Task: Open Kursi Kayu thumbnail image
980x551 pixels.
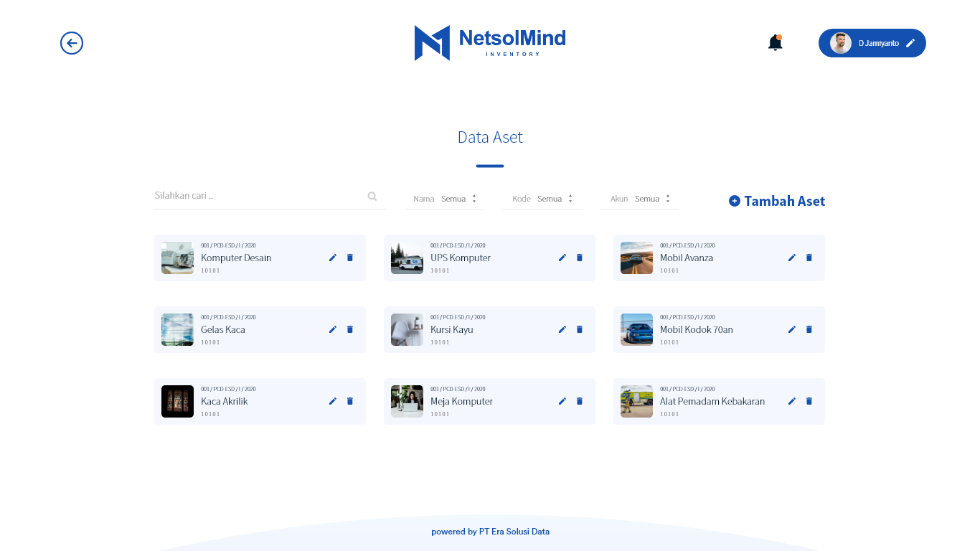Action: 407,329
